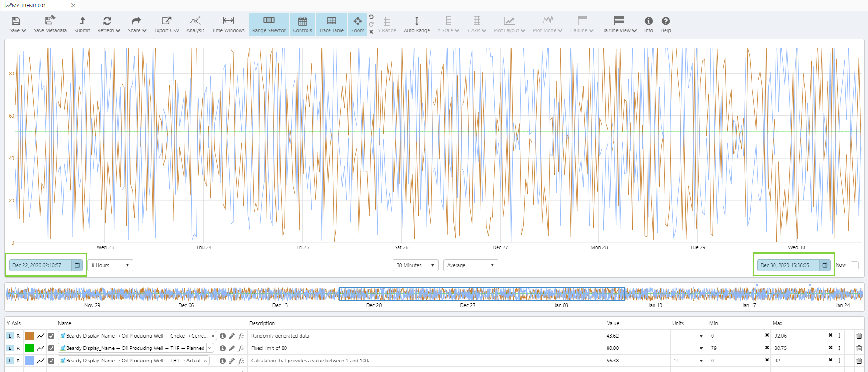Click Submit in the toolbar
The image size is (868, 372).
(x=82, y=25)
